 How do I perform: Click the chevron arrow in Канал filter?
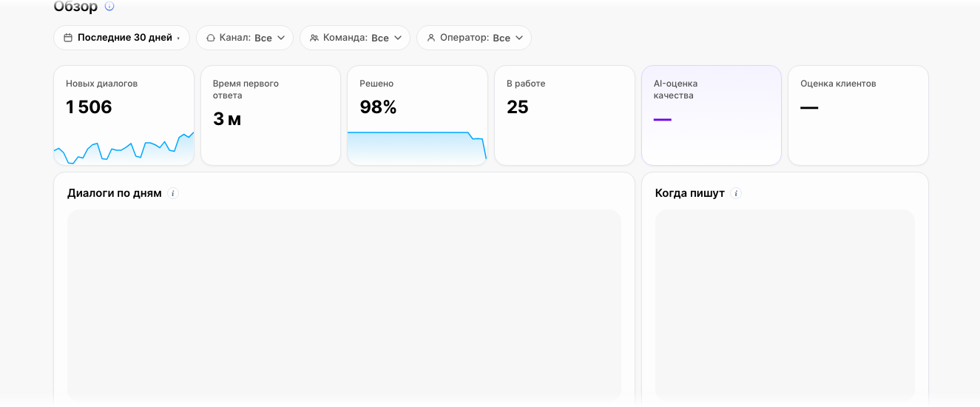click(281, 38)
